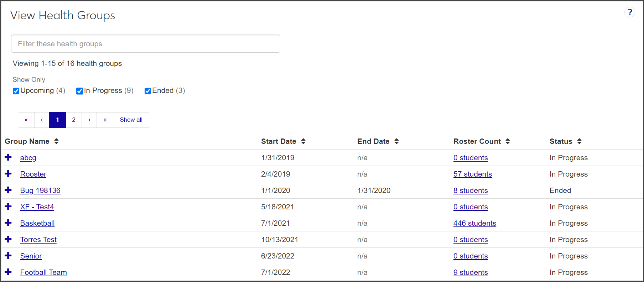
Task: Sort by Group Name column arrows
Action: (56, 141)
